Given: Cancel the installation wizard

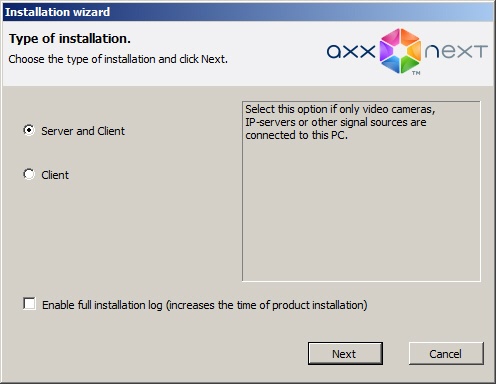Looking at the screenshot, I should click(x=446, y=354).
